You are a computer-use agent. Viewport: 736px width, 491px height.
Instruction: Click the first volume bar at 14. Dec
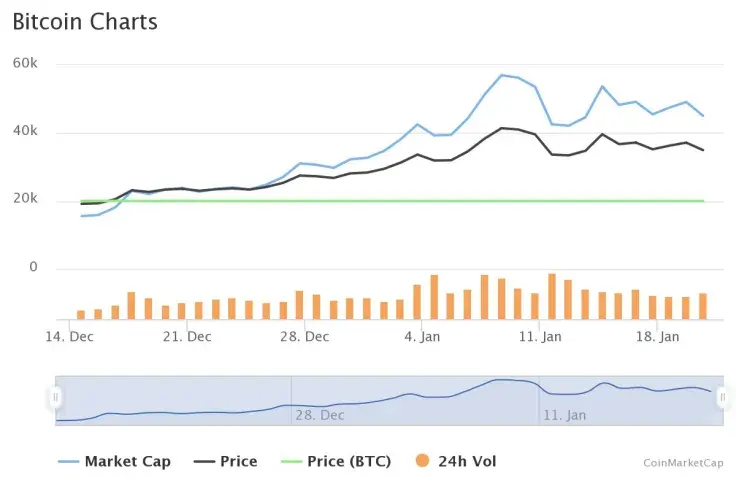[x=81, y=314]
